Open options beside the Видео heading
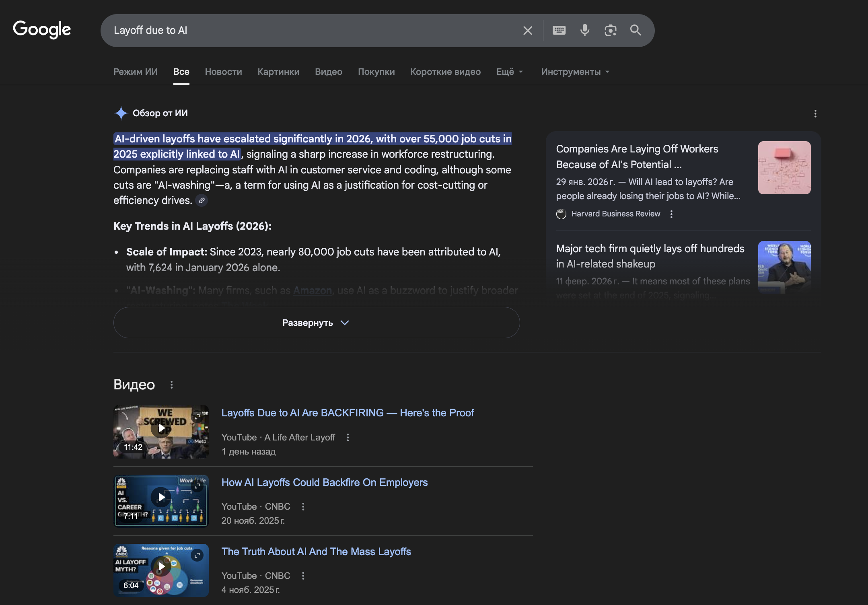This screenshot has width=868, height=605. click(172, 385)
